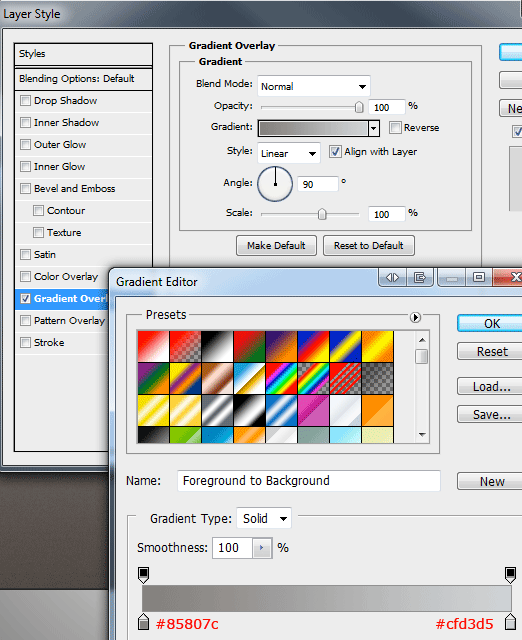Click the New gradient button
The image size is (522, 640).
click(492, 481)
